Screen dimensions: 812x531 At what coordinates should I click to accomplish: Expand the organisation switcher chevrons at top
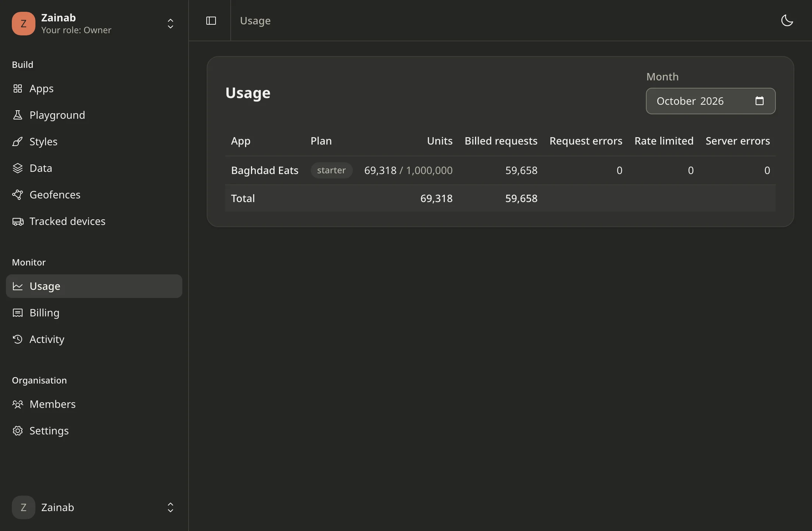pos(170,24)
